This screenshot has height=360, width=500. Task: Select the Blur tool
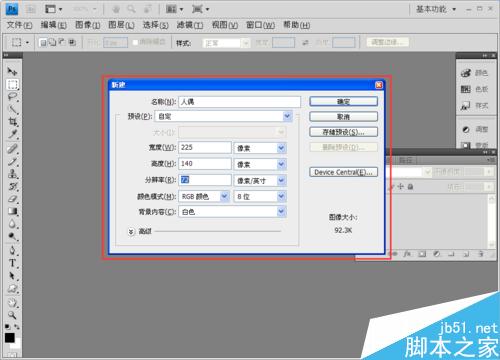coord(12,224)
